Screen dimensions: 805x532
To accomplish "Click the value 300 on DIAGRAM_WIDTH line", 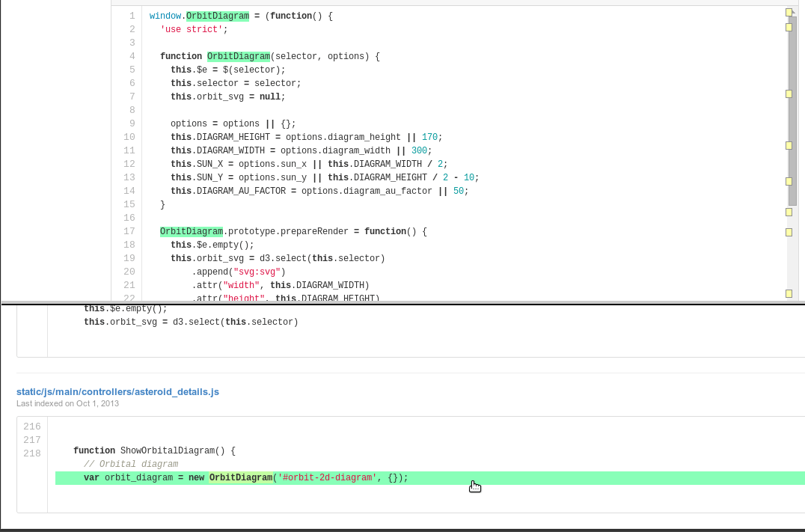I will pyautogui.click(x=419, y=150).
